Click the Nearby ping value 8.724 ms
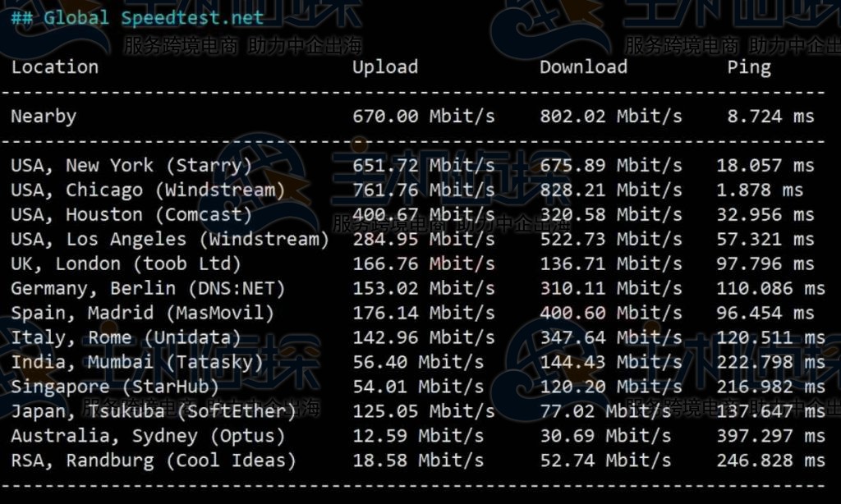 pos(770,117)
